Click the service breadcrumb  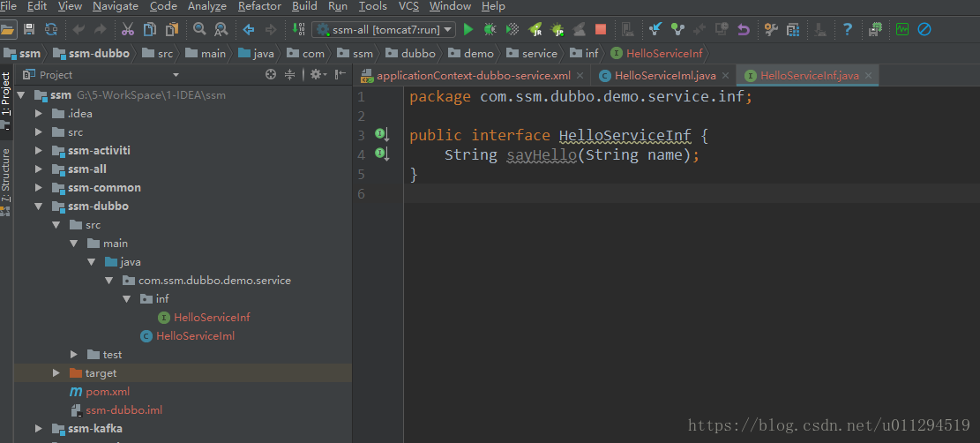point(533,53)
